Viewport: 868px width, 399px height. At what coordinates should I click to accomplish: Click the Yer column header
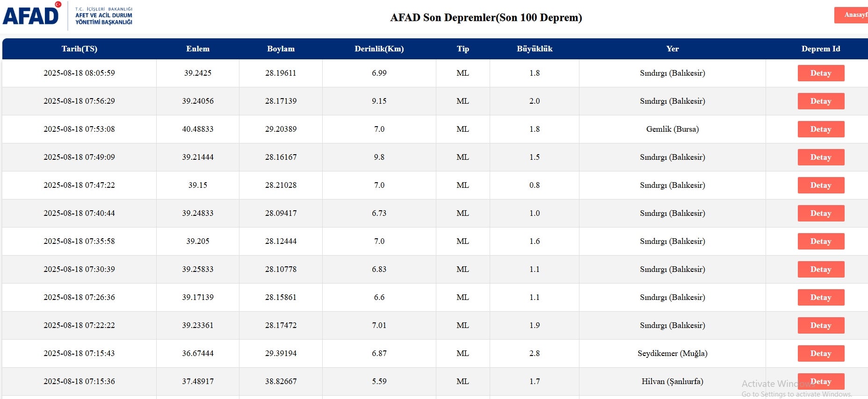pyautogui.click(x=672, y=49)
